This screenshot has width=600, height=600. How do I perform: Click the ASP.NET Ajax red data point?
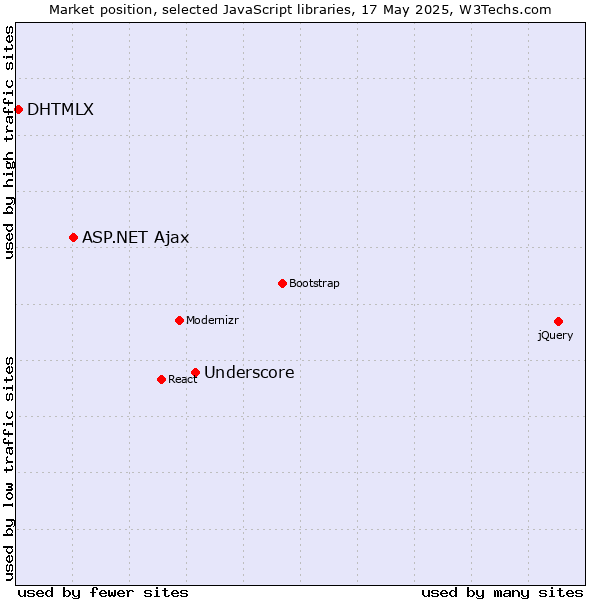point(73,238)
